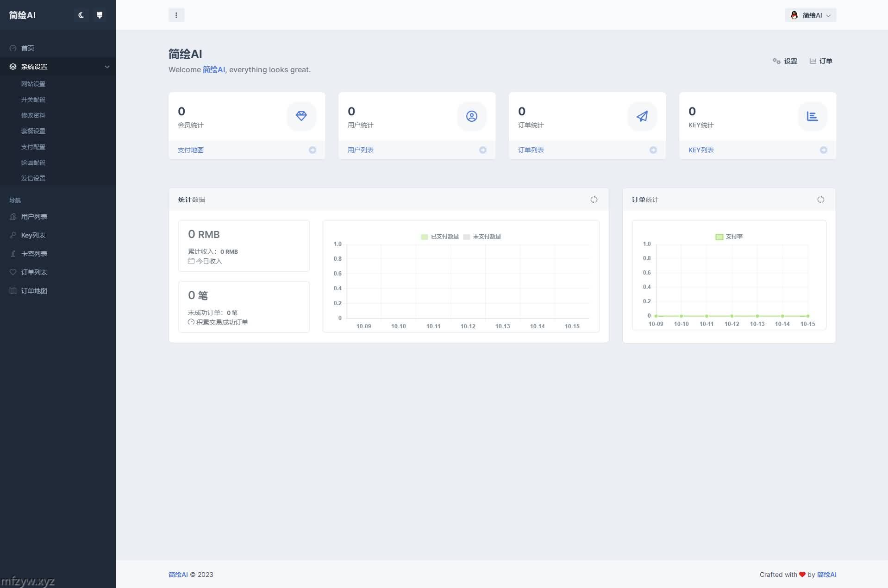Image resolution: width=888 pixels, height=588 pixels.
Task: Open the 简绘AI user account dropdown
Action: pyautogui.click(x=810, y=15)
